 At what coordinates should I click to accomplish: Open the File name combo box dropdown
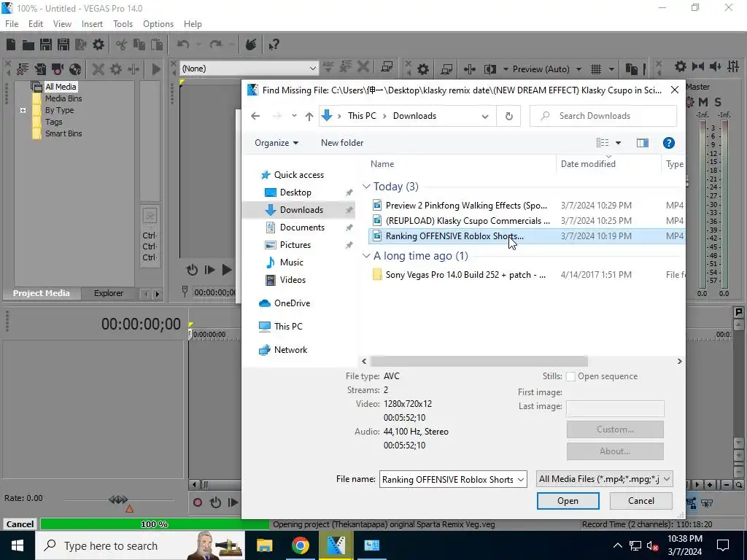pyautogui.click(x=521, y=480)
